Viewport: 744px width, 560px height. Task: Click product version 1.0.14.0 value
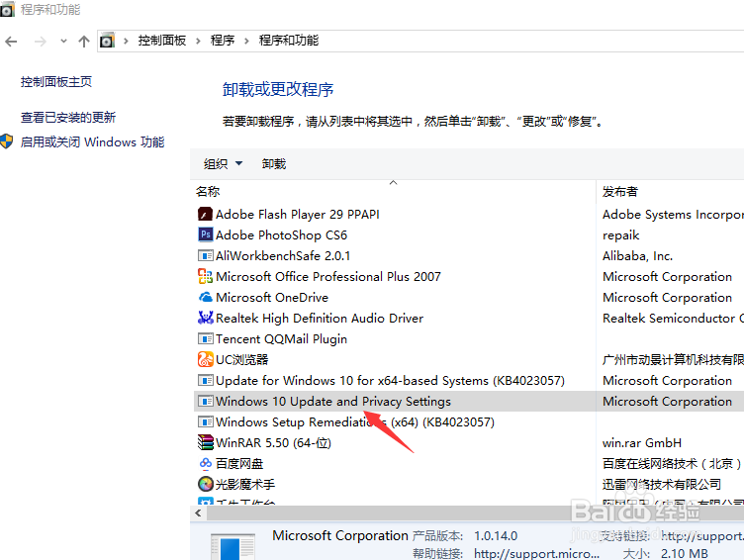(x=496, y=536)
